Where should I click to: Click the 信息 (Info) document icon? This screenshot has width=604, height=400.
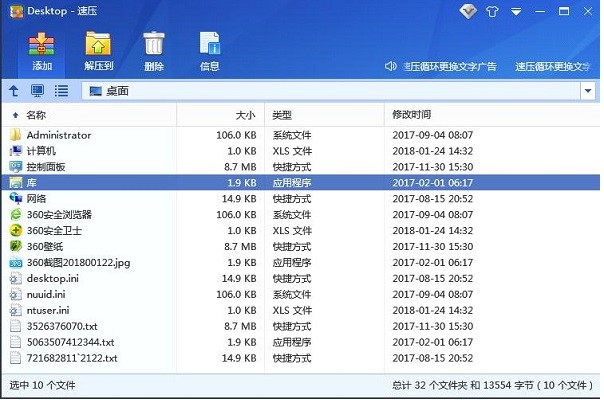click(210, 43)
